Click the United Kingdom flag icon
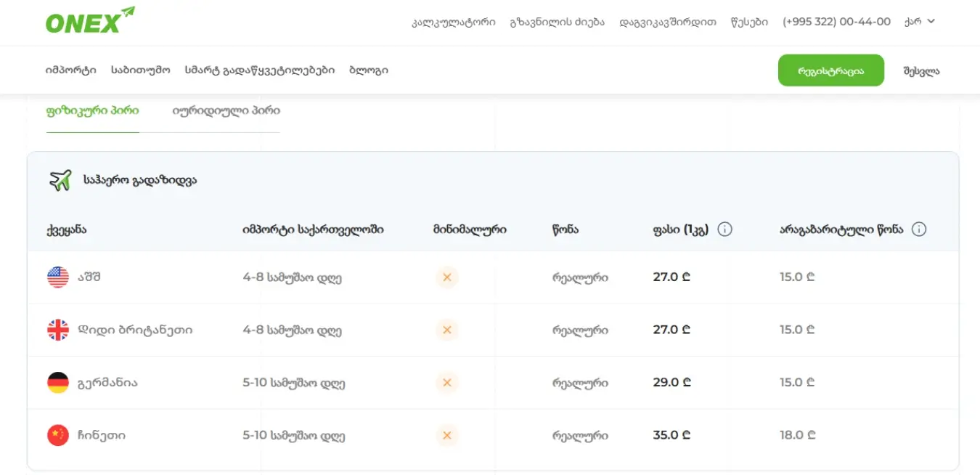The image size is (980, 475). tap(58, 330)
